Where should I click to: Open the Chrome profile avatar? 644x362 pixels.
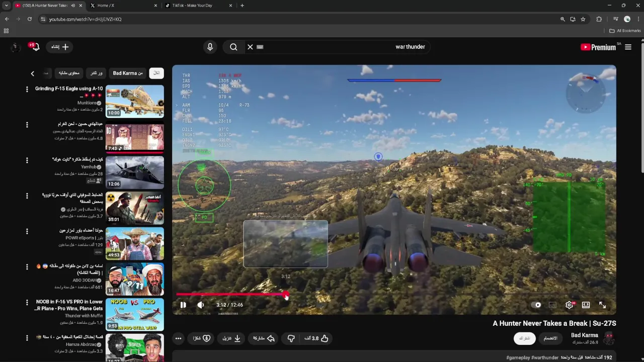tap(627, 19)
